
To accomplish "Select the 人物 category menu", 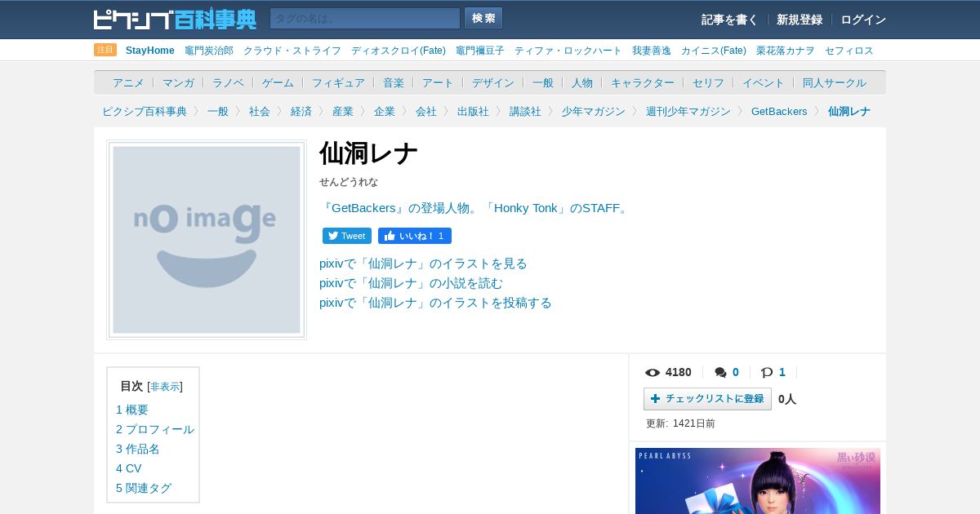I will click(582, 82).
